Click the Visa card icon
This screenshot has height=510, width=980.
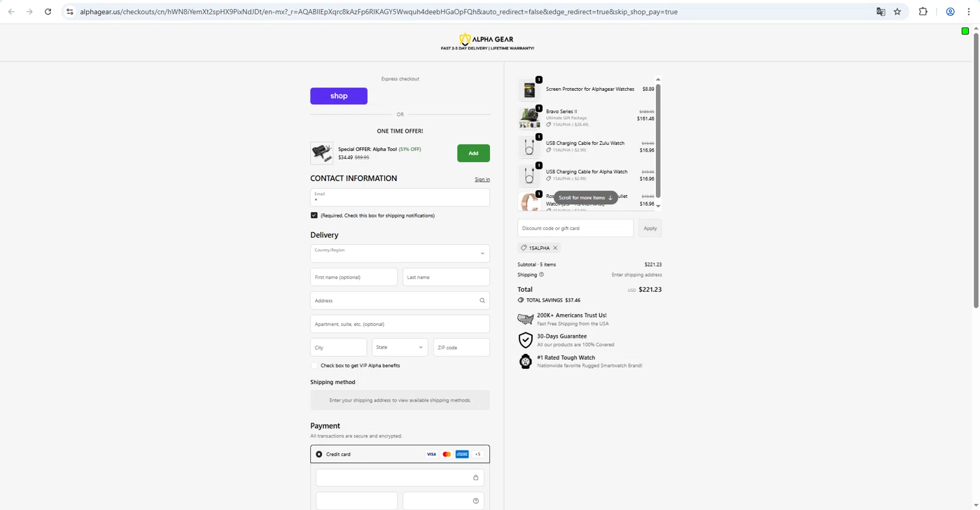431,454
